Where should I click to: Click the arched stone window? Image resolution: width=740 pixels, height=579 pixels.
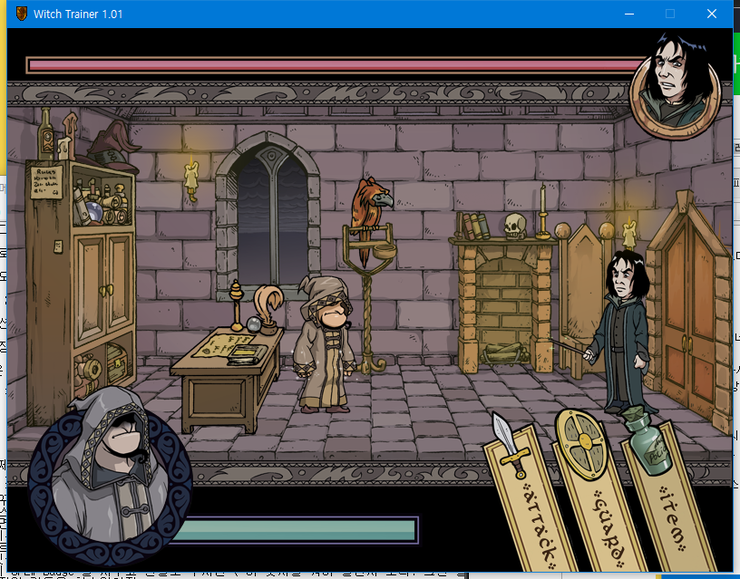pos(270,218)
